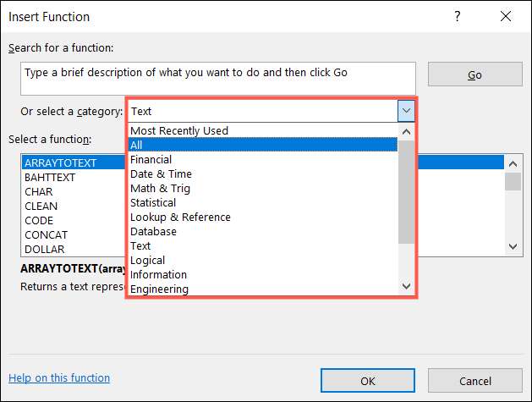
Task: Select the Engineering category
Action: click(x=159, y=289)
